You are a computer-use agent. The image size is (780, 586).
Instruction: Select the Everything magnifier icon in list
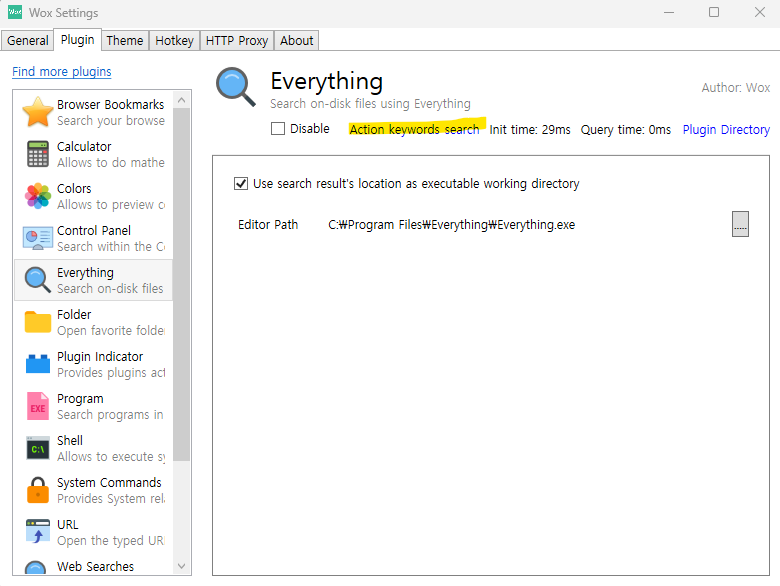click(x=38, y=280)
